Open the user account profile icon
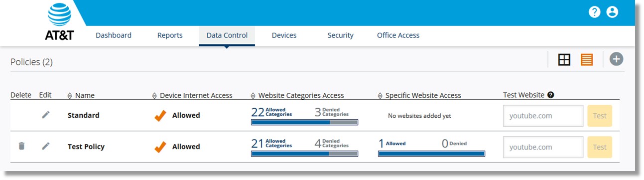 point(612,12)
